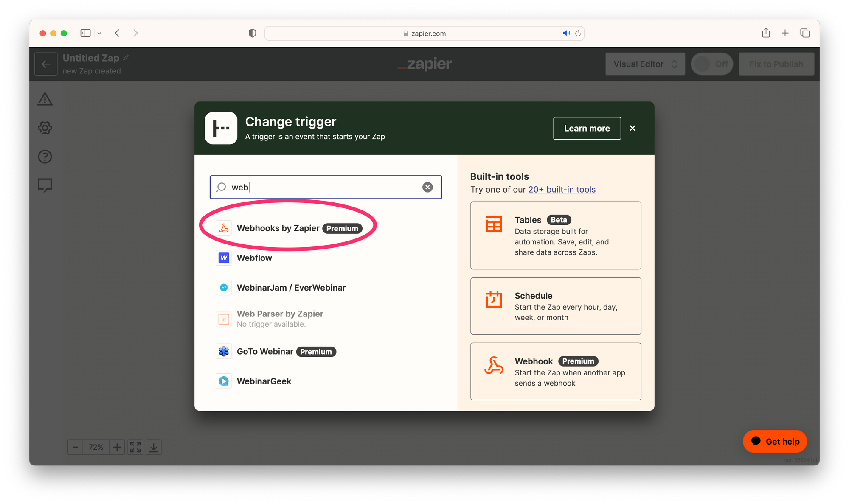Click the Fix to Publish button
This screenshot has height=504, width=849.
(x=776, y=64)
